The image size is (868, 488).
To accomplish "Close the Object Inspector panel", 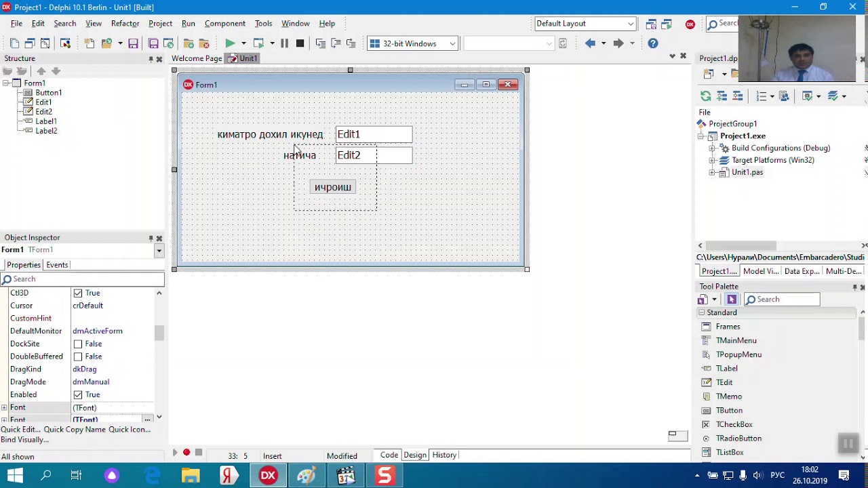I will click(159, 238).
